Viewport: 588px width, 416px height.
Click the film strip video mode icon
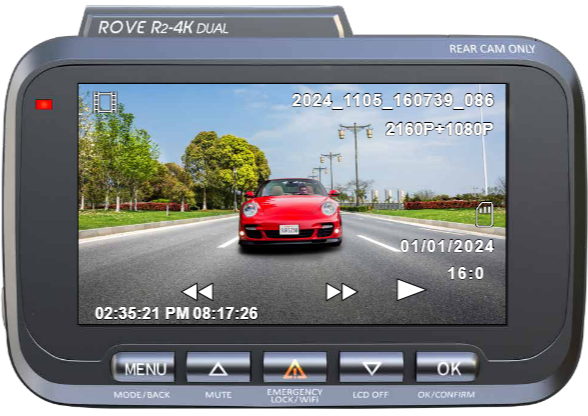click(105, 102)
